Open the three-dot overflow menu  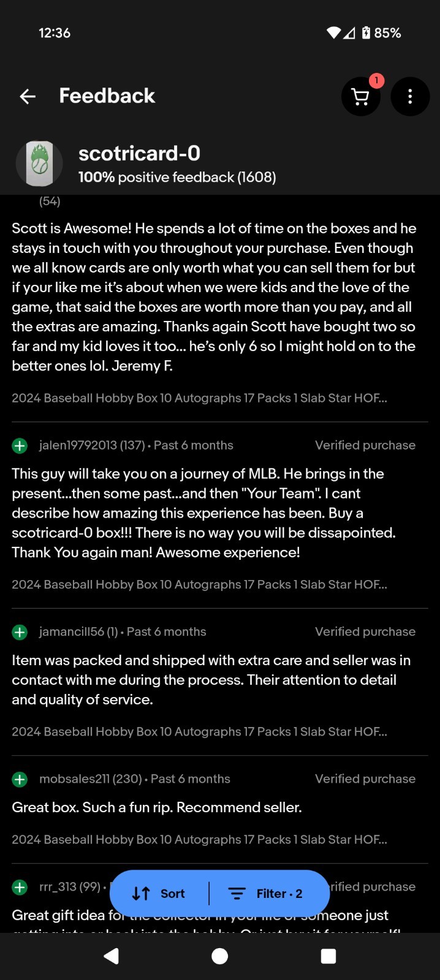(x=410, y=96)
